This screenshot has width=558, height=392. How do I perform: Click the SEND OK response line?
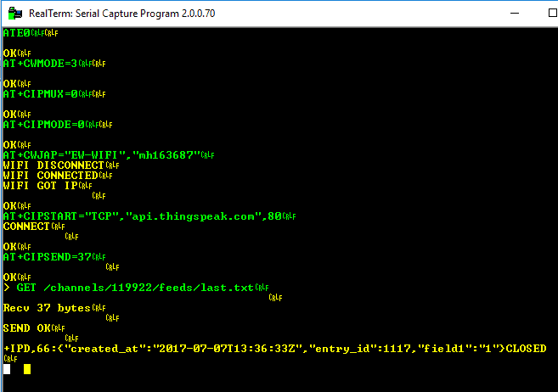[27, 328]
